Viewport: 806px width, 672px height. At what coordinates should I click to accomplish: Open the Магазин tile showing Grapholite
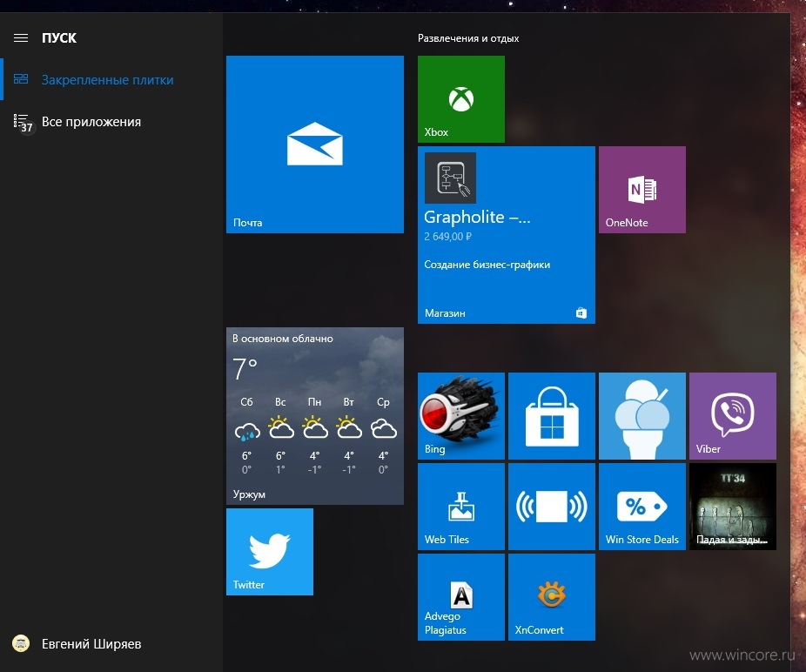(507, 235)
